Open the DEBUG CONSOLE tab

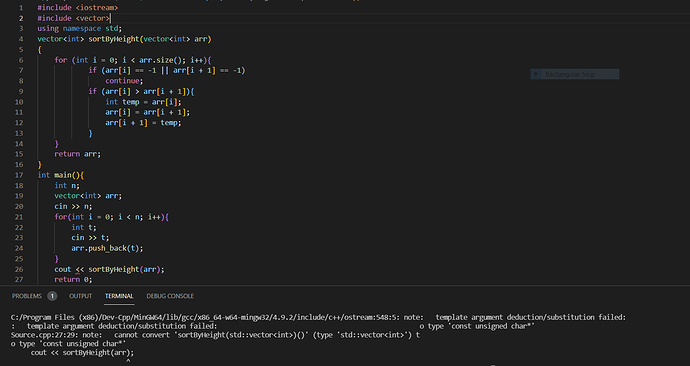[170, 296]
